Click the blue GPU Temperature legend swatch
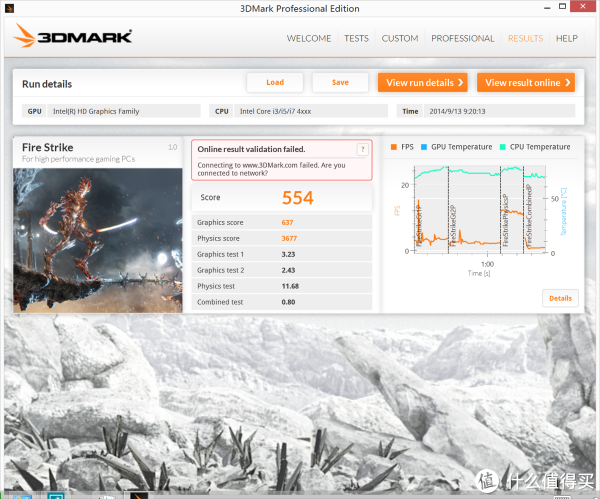Image resolution: width=600 pixels, height=499 pixels. click(x=424, y=147)
